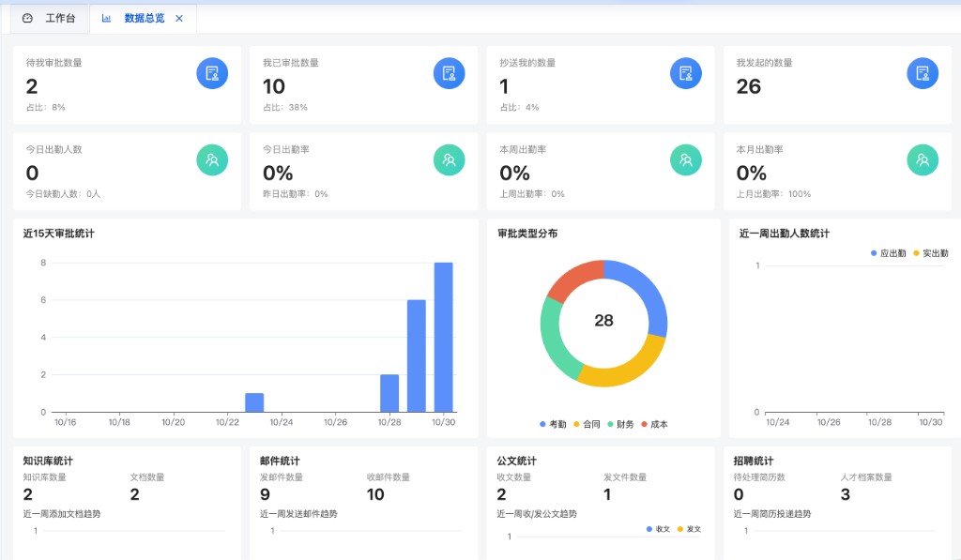Click the 待我审批数量 value 2
The height and width of the screenshot is (560, 961).
[x=32, y=86]
